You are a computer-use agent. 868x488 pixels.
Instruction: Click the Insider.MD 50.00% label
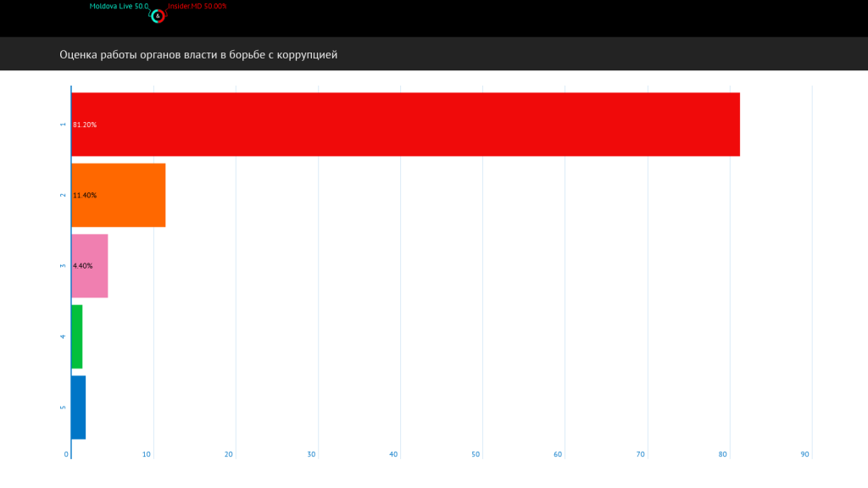tap(197, 6)
